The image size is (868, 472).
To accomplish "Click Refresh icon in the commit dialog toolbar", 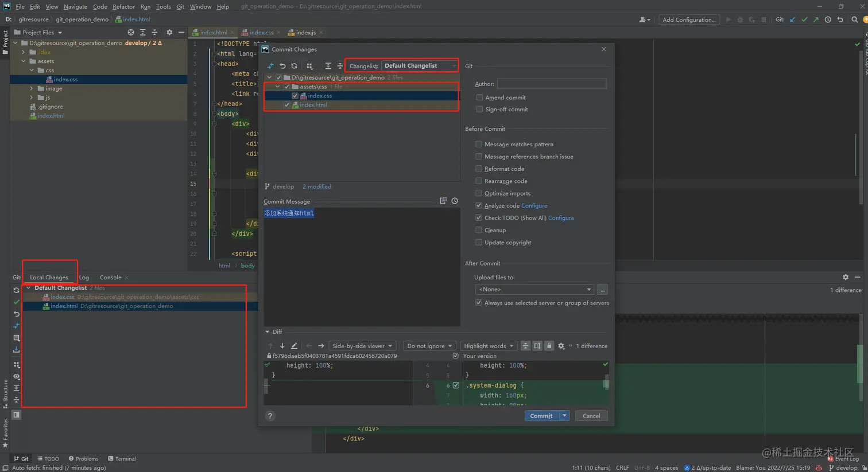I will 294,66.
